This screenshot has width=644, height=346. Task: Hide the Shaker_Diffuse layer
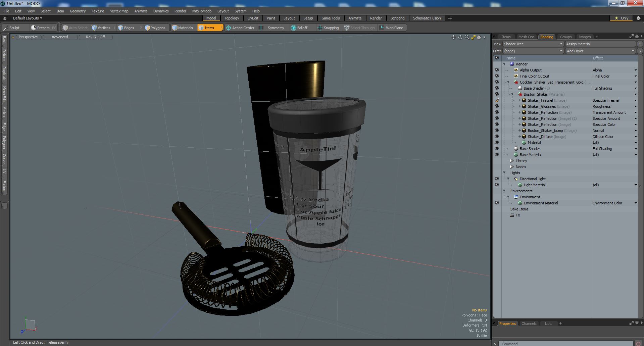point(497,137)
